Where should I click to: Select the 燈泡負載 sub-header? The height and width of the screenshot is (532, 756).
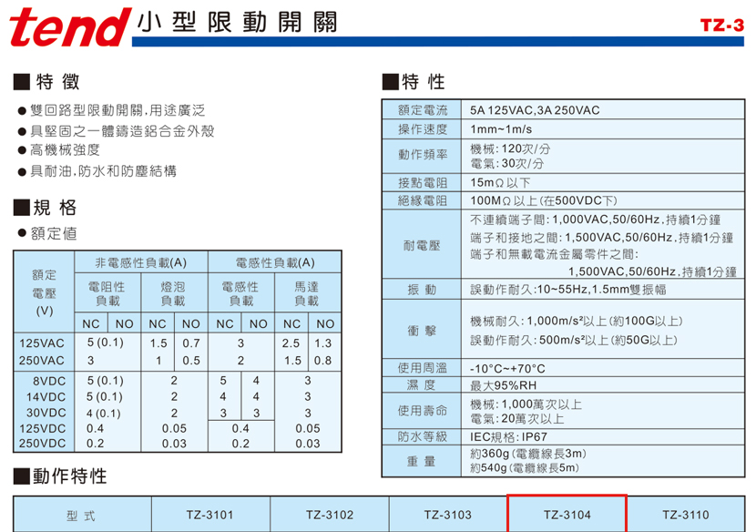click(x=173, y=293)
